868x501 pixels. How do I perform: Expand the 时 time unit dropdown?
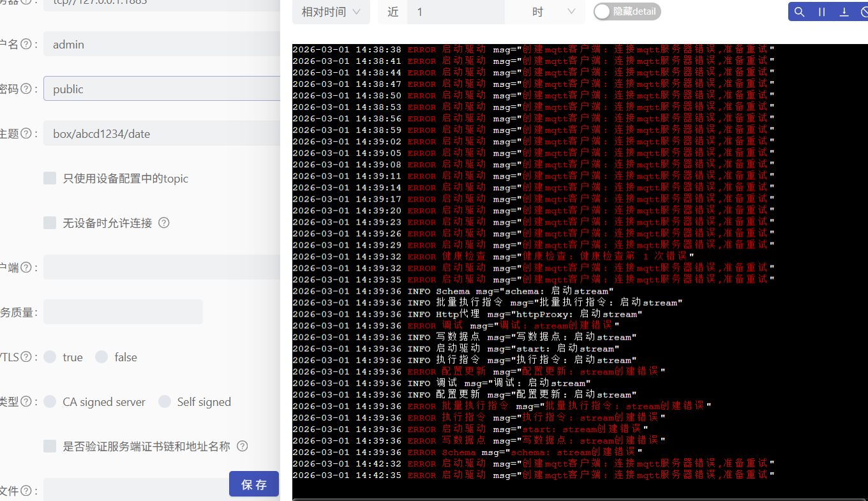553,12
